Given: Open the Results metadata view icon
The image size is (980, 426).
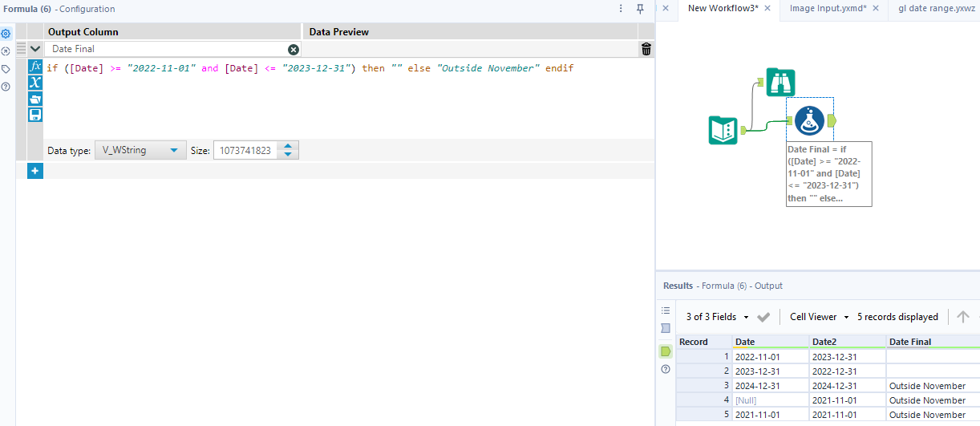Looking at the screenshot, I should (666, 328).
